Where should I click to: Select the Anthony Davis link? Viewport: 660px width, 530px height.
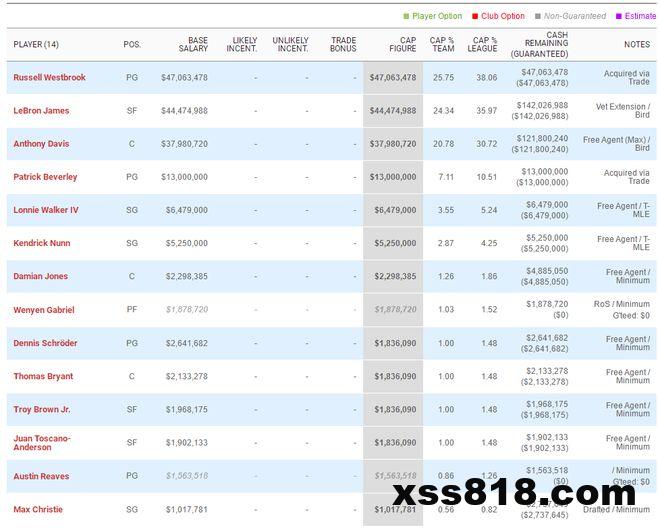point(41,144)
